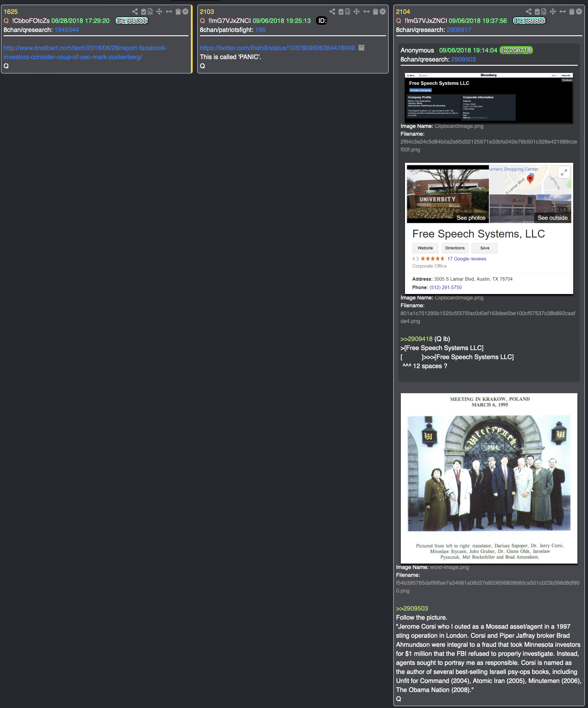Image resolution: width=588 pixels, height=708 pixels.
Task: Click the filename 801a1c751295b1525c5f375...png
Action: coord(488,317)
